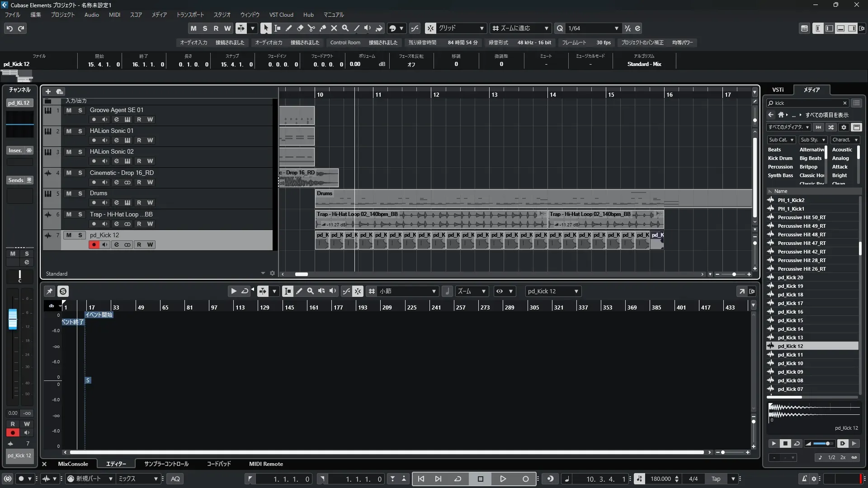
Task: Click the Add Track plus icon
Action: click(x=48, y=91)
